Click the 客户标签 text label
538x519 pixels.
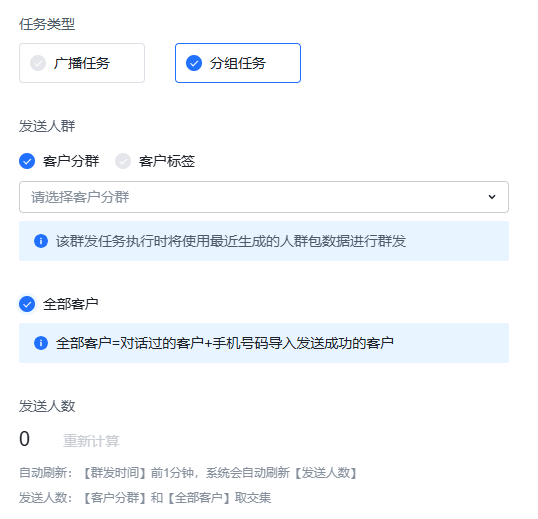pos(167,161)
